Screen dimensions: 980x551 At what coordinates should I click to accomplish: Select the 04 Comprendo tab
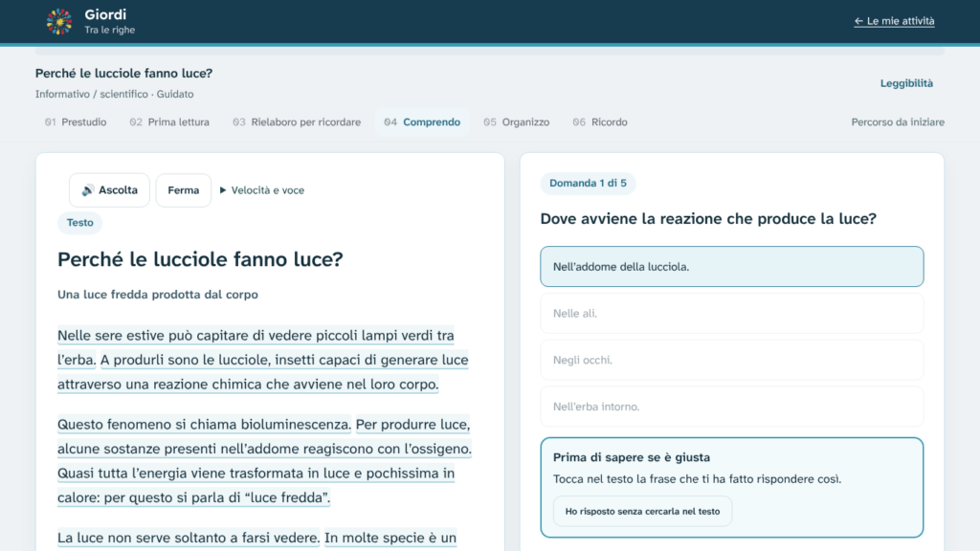(x=422, y=121)
